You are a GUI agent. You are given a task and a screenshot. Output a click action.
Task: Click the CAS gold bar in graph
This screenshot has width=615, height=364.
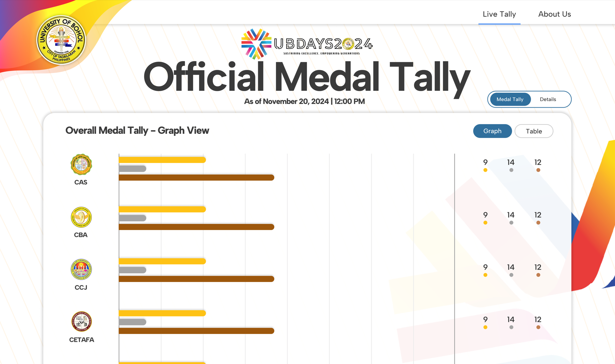tap(162, 160)
